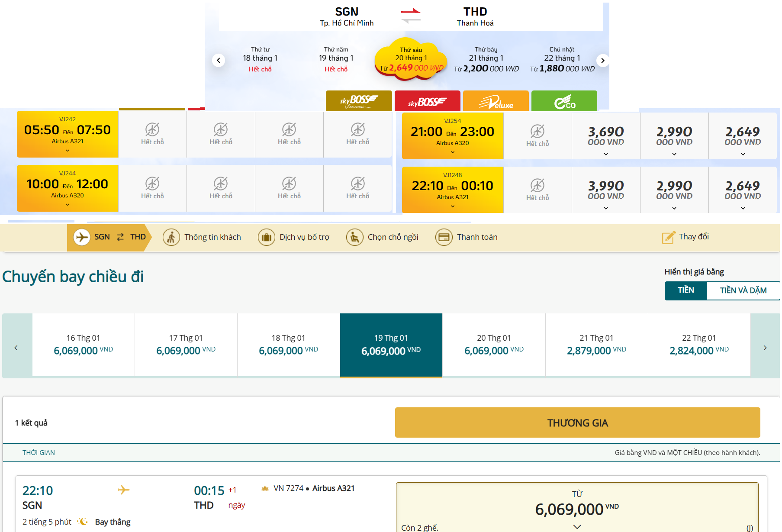782x532 pixels.
Task: Click the Thay đổi edit pencil icon
Action: [669, 237]
